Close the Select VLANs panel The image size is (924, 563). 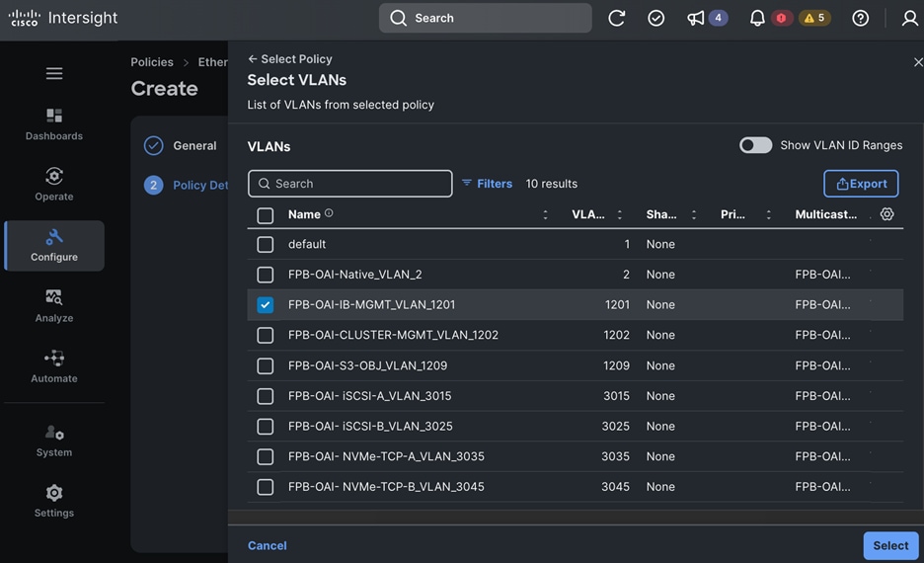coord(917,62)
